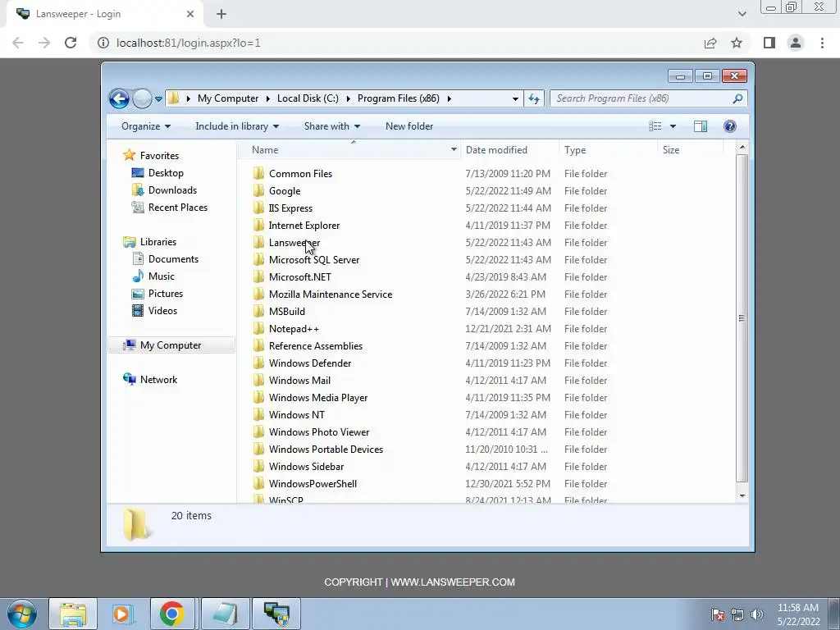
Task: Click scrollbar down arrow in file list
Action: pyautogui.click(x=742, y=495)
